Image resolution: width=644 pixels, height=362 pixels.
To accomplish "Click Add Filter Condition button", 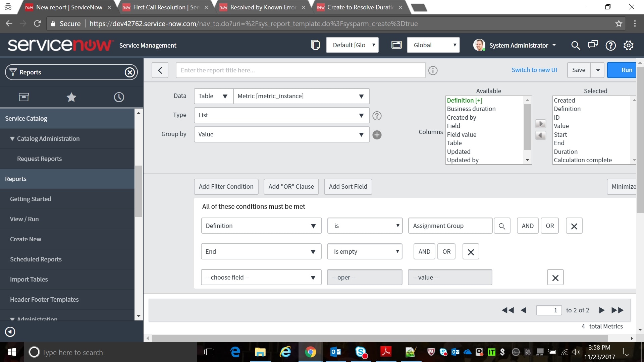I will click(x=226, y=187).
